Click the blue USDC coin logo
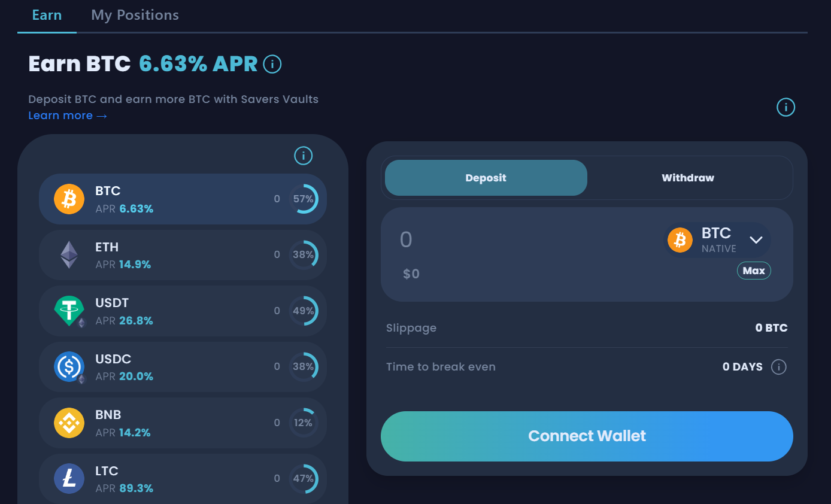 click(x=69, y=366)
